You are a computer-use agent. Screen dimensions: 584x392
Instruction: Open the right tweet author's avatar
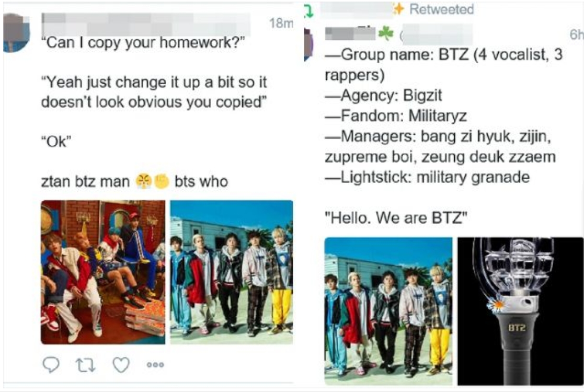pos(309,44)
